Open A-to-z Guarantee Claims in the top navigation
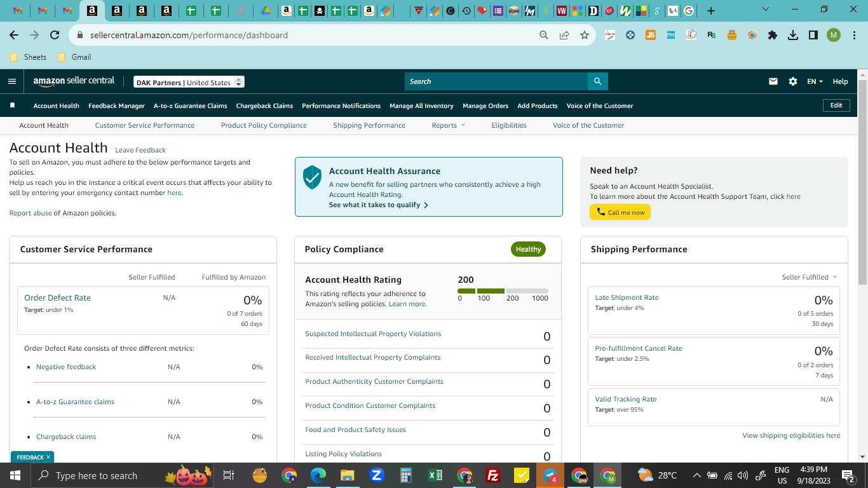 tap(191, 106)
